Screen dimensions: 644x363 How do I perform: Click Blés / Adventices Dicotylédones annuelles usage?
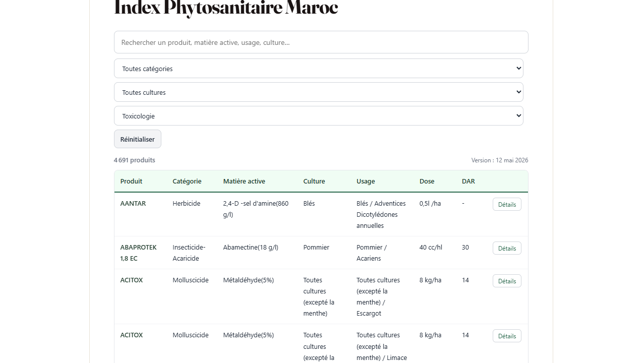click(x=381, y=214)
